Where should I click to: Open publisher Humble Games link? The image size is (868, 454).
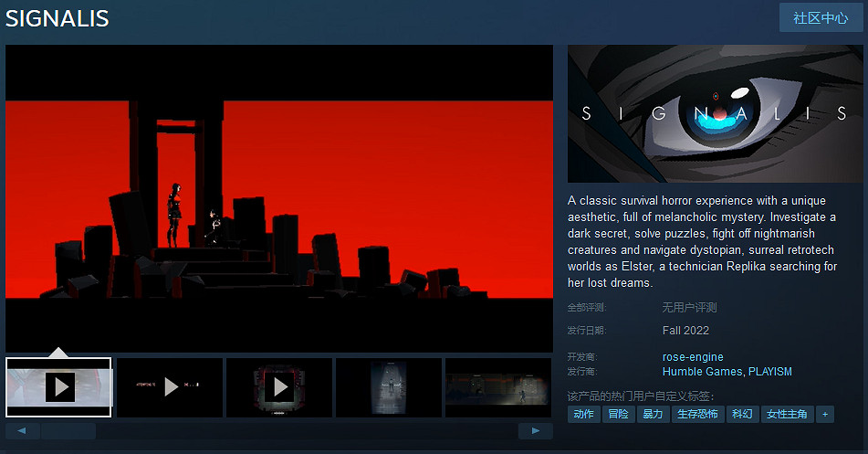703,372
